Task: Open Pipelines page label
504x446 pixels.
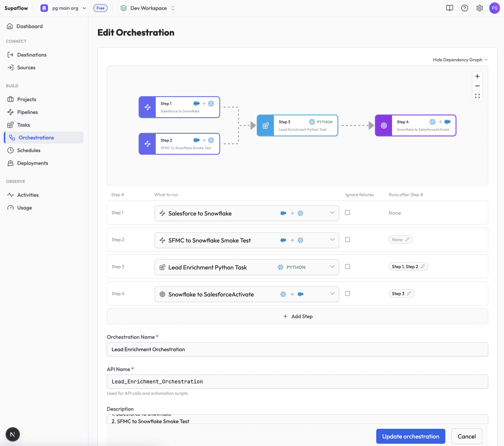Action: point(27,112)
